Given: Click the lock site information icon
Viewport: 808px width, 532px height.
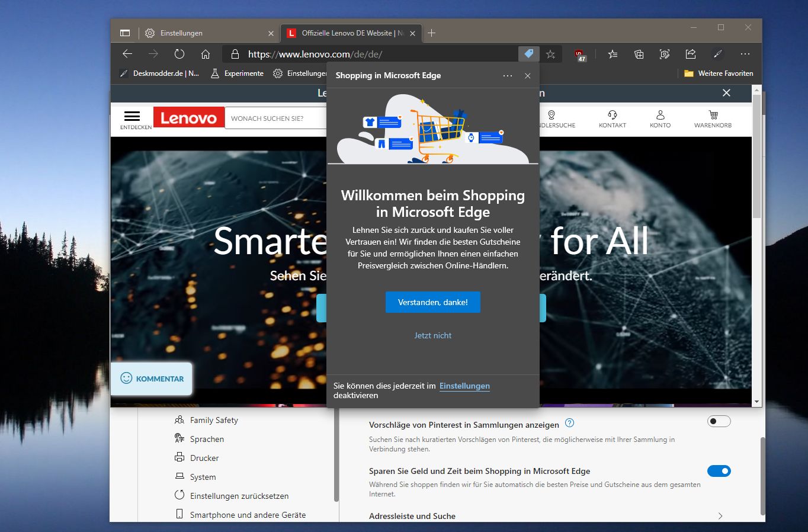Looking at the screenshot, I should (235, 54).
